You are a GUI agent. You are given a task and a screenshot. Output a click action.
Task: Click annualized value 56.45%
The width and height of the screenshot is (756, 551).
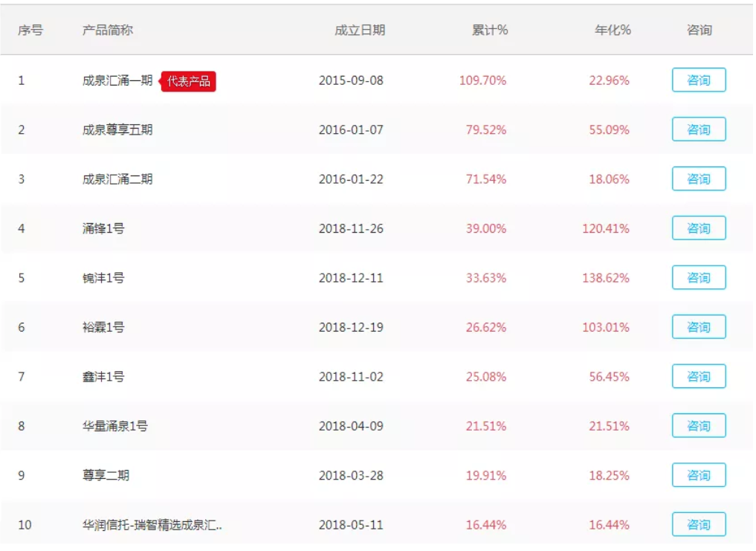(609, 376)
